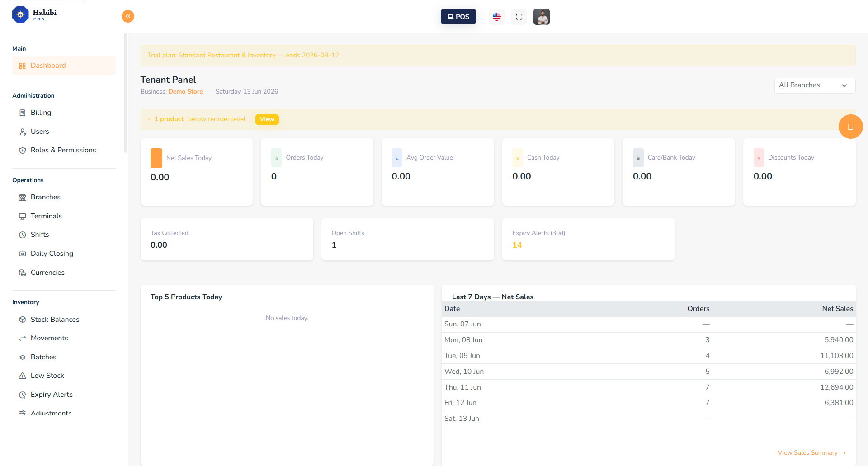Click the Shifts clock icon
This screenshot has width=868, height=466.
coord(23,235)
